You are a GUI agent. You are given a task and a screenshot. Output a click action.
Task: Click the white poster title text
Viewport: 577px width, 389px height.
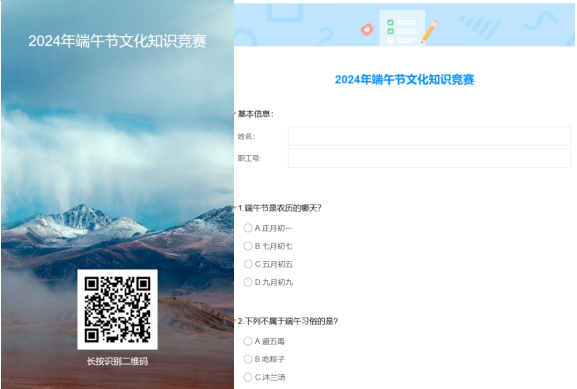117,41
